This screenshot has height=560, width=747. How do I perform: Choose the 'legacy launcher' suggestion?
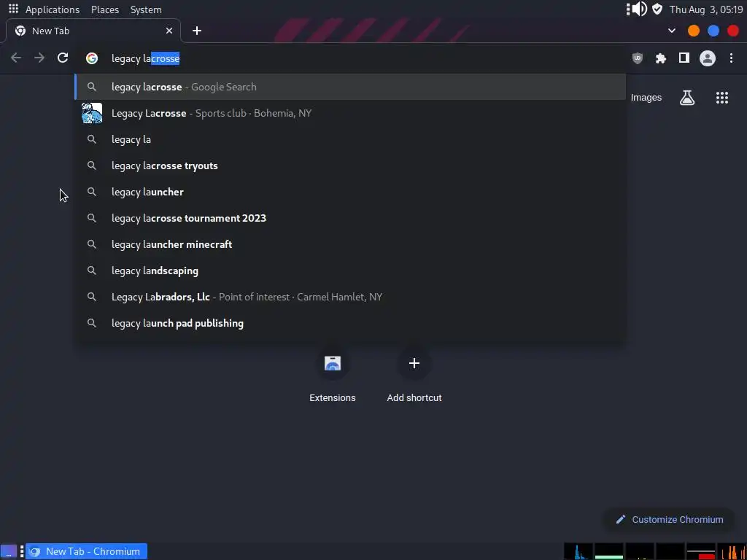pyautogui.click(x=350, y=192)
